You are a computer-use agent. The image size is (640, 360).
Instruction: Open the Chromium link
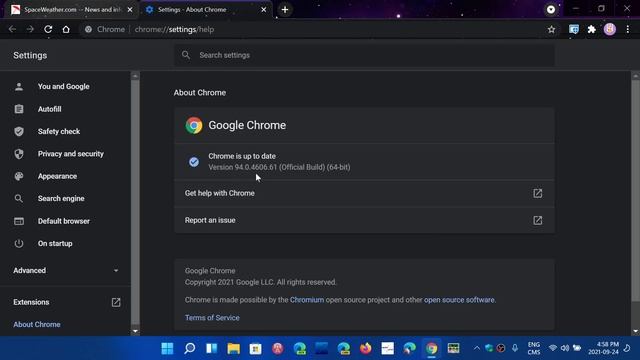tap(307, 300)
